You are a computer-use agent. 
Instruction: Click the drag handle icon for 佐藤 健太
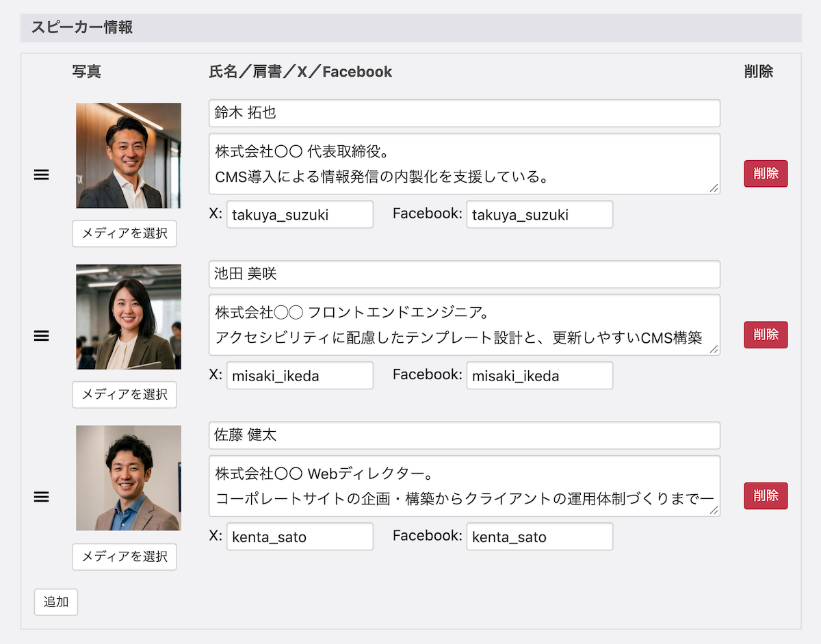(x=41, y=497)
